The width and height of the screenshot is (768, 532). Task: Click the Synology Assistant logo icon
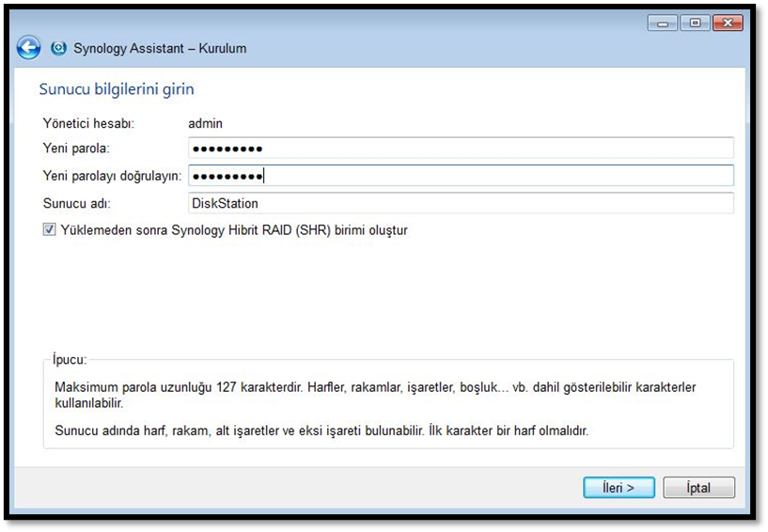tap(59, 48)
